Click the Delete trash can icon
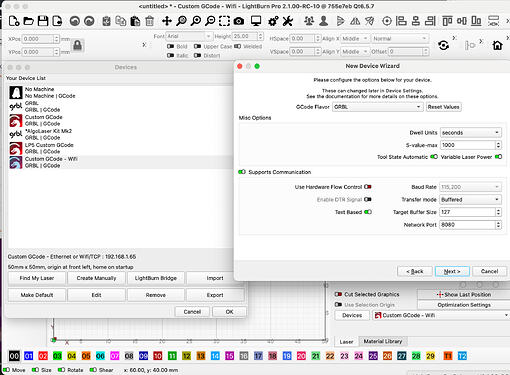 point(150,21)
